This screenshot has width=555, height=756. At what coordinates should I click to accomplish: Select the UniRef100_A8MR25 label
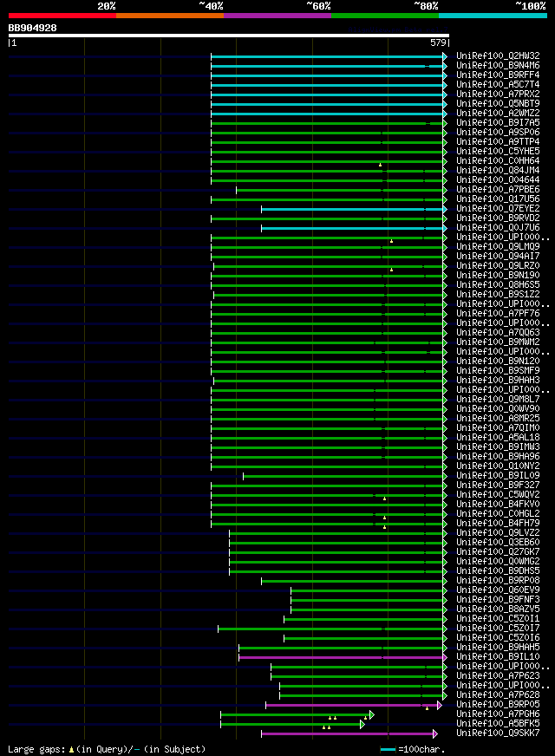[x=498, y=419]
